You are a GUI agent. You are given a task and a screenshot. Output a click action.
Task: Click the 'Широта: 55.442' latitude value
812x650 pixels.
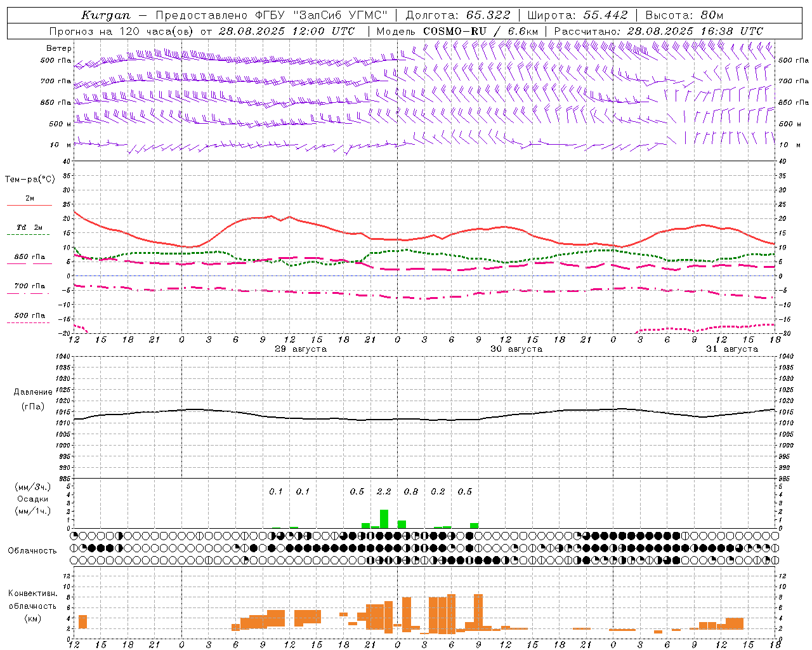point(578,15)
